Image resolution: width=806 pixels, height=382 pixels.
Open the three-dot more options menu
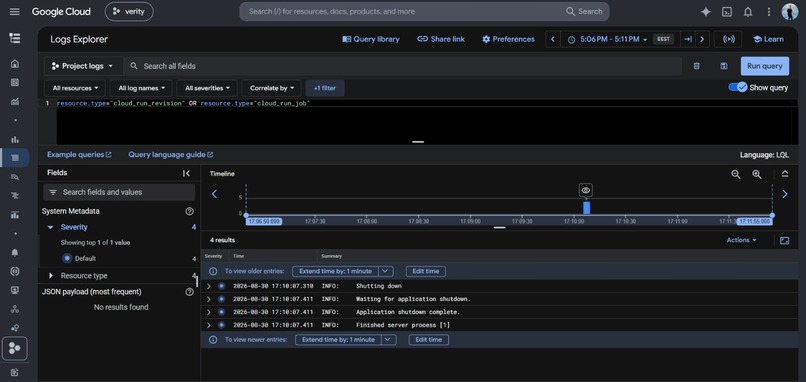click(x=769, y=12)
